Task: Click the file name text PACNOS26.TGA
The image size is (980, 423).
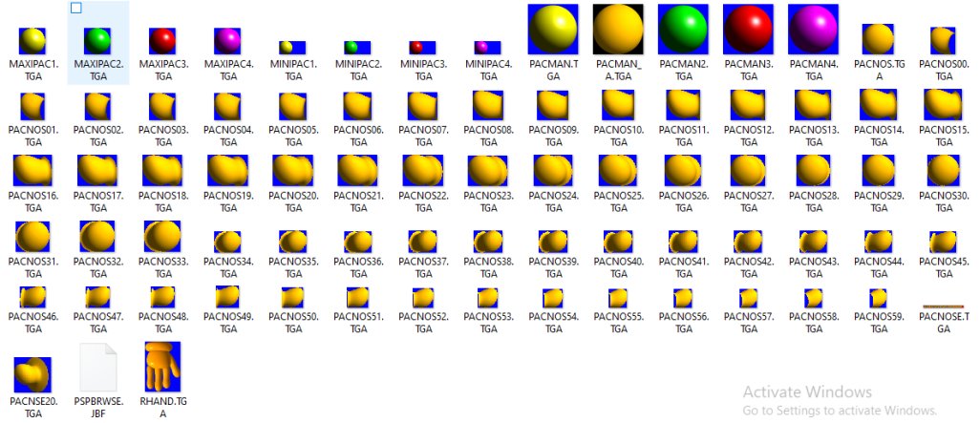Action: [x=684, y=201]
